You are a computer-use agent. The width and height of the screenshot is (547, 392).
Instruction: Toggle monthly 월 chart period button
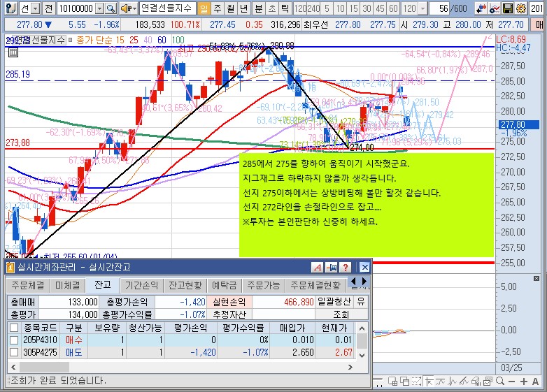pyautogui.click(x=231, y=8)
